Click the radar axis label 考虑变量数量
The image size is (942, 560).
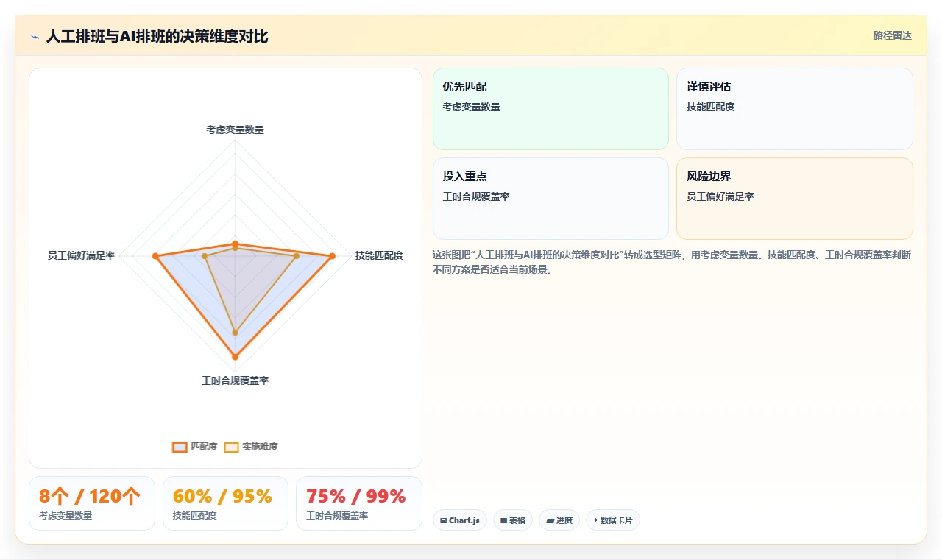(235, 130)
